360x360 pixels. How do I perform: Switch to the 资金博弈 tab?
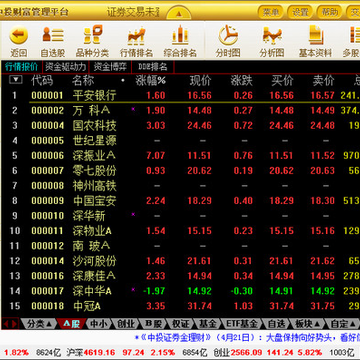click(110, 67)
